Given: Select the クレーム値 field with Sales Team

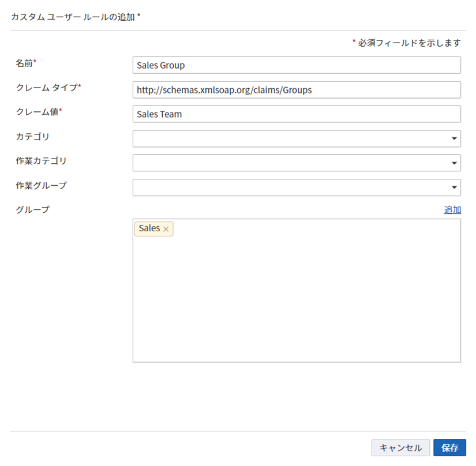Looking at the screenshot, I should point(296,114).
